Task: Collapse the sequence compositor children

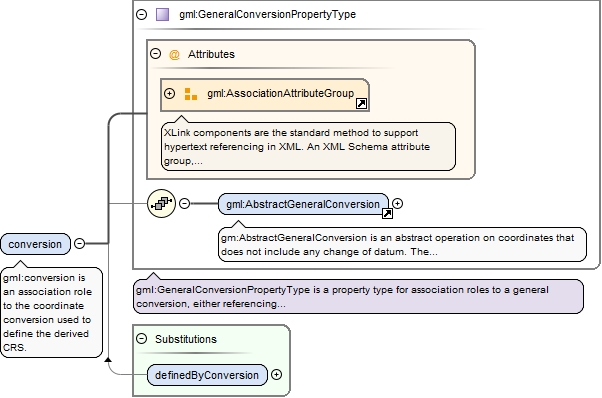Action: click(x=185, y=203)
